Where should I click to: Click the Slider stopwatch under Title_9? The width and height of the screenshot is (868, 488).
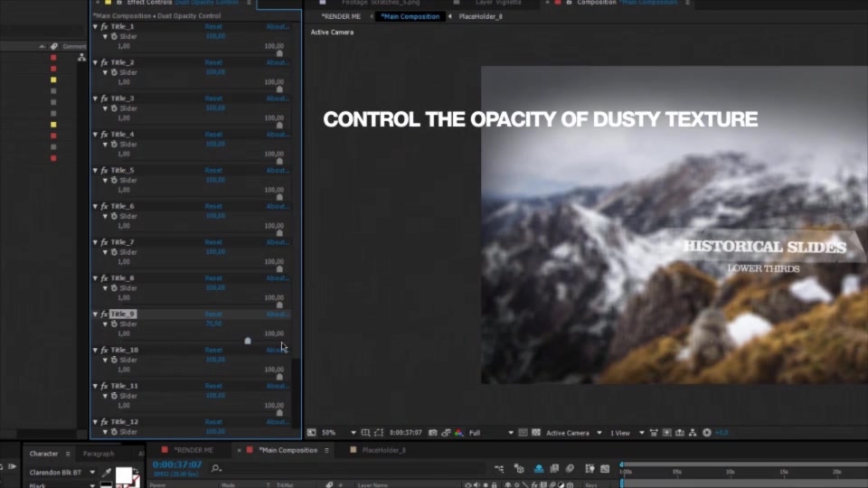tap(114, 324)
